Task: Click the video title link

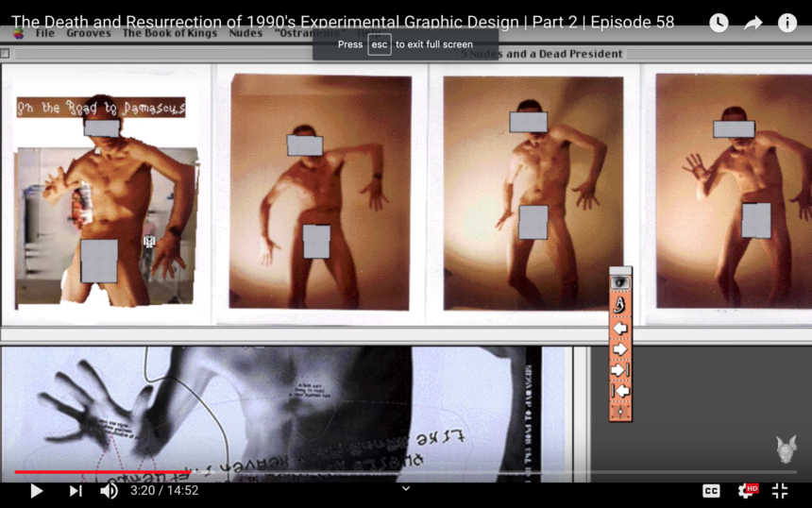Action: click(343, 22)
